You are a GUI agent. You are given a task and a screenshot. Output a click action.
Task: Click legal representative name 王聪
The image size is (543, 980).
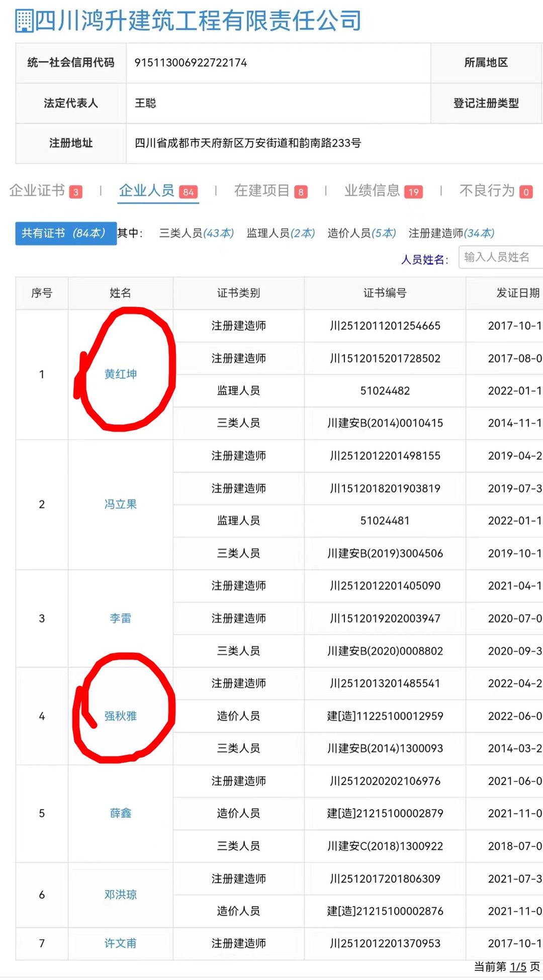[x=145, y=103]
